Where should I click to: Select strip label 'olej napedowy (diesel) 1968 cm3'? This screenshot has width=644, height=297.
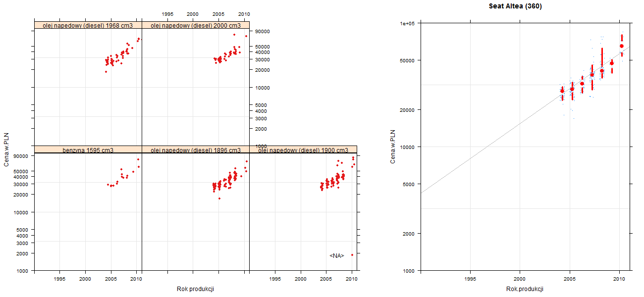click(x=88, y=25)
